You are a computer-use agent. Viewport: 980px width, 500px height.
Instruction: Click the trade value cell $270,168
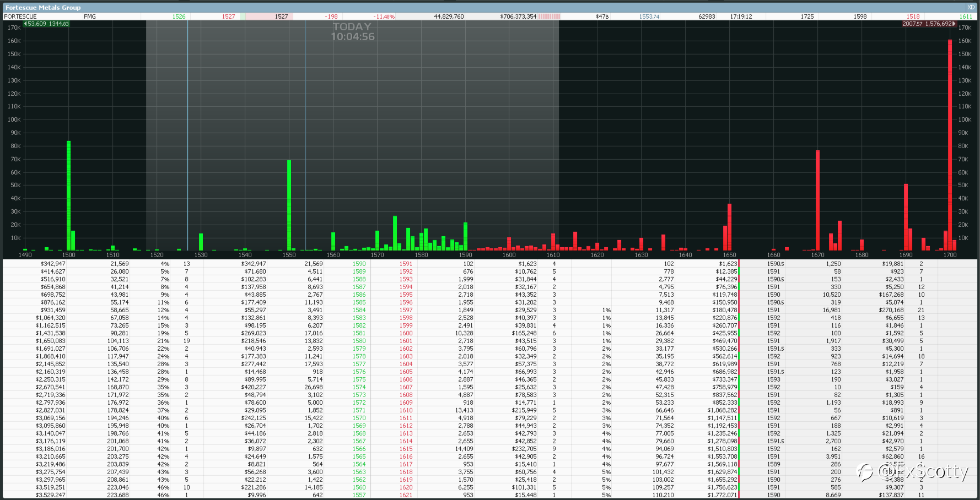[x=891, y=310]
